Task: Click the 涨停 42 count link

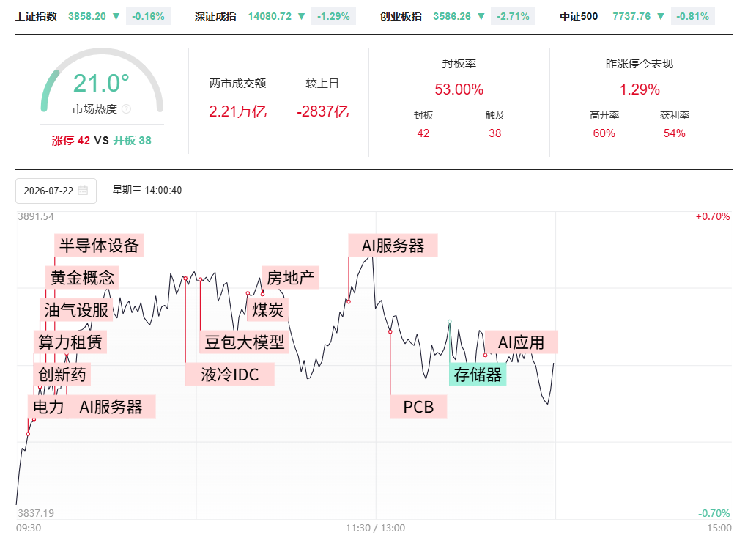Action: [71, 141]
